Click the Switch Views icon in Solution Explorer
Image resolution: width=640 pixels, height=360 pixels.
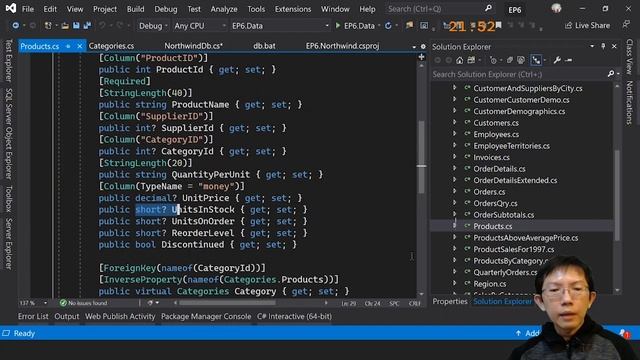[x=471, y=60]
